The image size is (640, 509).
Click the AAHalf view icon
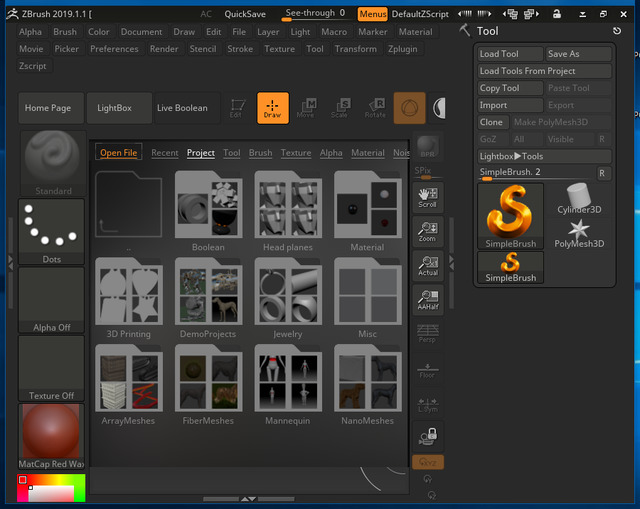[x=427, y=300]
